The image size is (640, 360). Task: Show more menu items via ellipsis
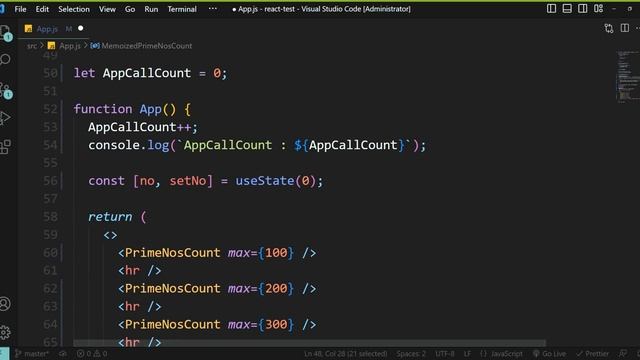tap(213, 9)
